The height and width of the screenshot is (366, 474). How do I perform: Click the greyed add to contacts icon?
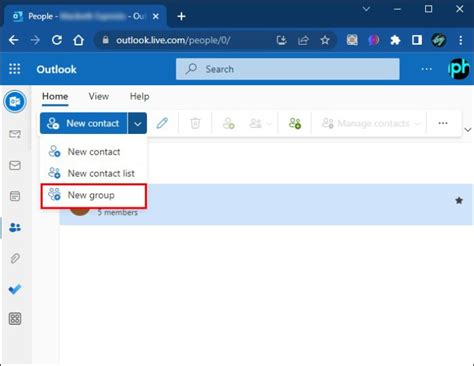pos(229,123)
